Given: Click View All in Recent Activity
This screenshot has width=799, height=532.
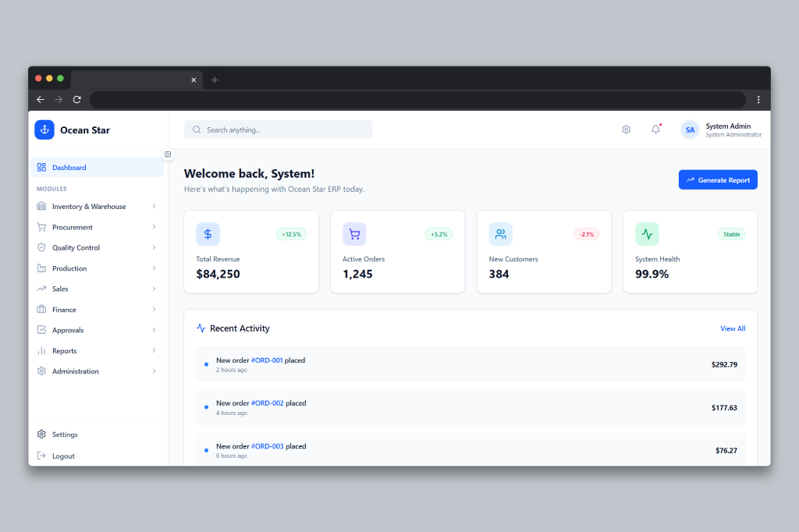Looking at the screenshot, I should 733,328.
